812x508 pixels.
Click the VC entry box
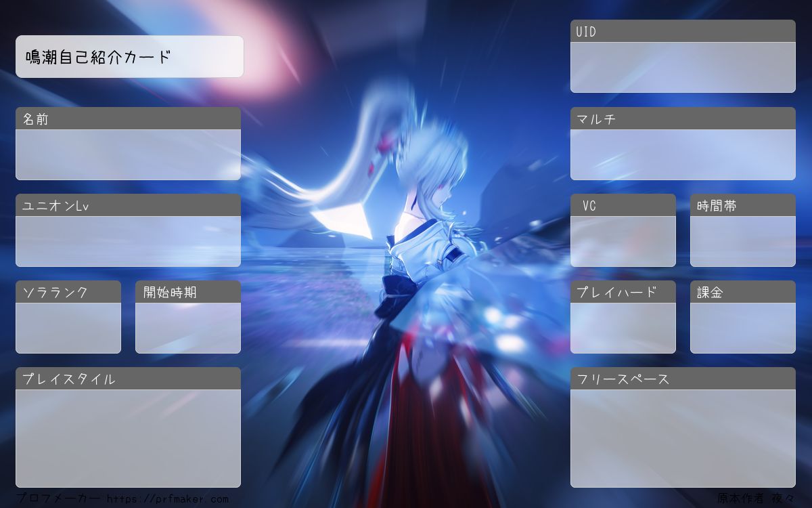(623, 241)
